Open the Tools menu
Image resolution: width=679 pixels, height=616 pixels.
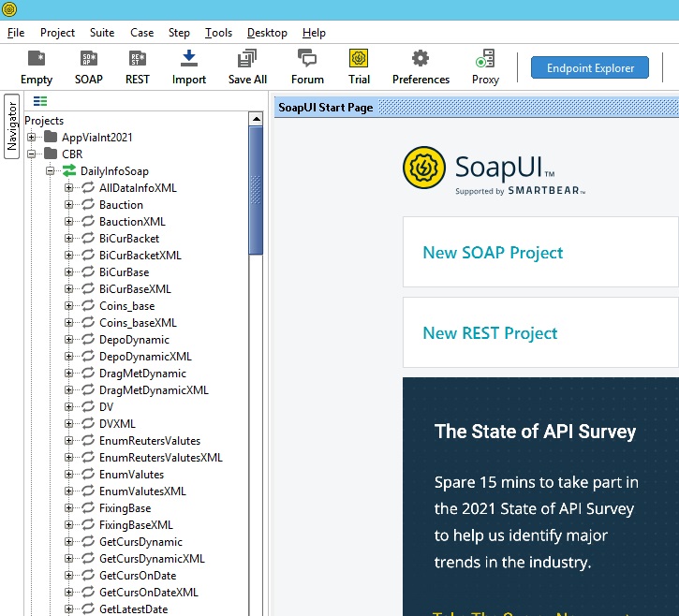click(x=218, y=33)
